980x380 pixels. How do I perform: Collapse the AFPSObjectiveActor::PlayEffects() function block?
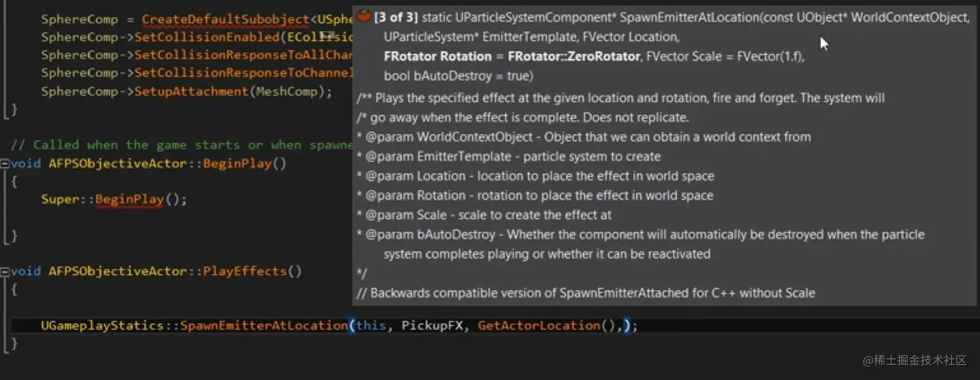5,271
